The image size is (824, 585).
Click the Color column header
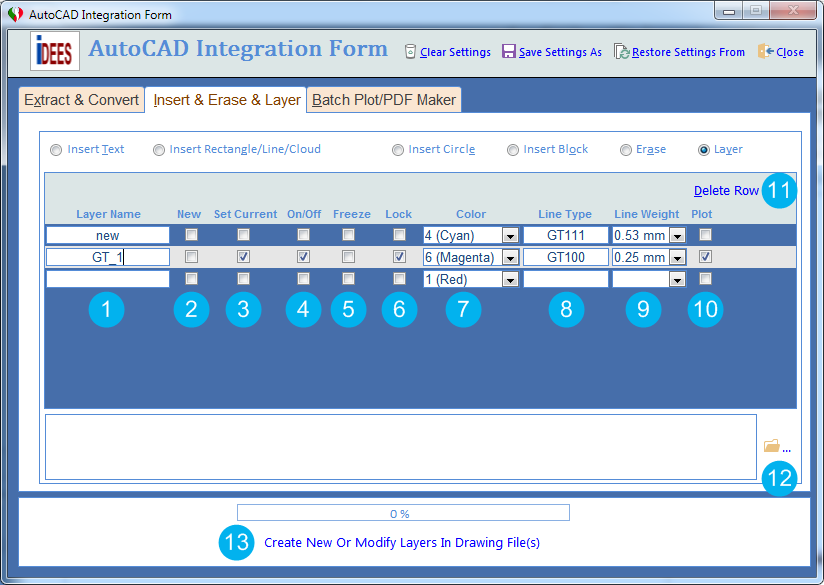pos(471,214)
